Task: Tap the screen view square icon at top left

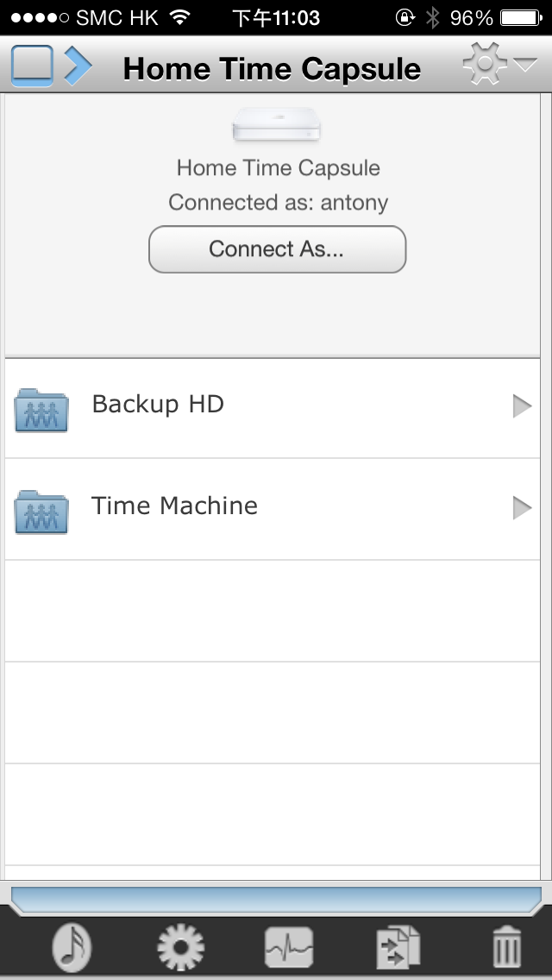Action: coord(33,65)
